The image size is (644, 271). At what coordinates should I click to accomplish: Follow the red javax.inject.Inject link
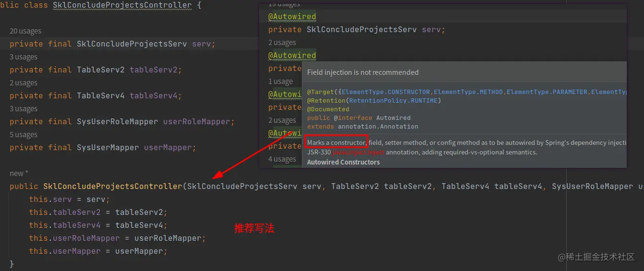tap(358, 153)
